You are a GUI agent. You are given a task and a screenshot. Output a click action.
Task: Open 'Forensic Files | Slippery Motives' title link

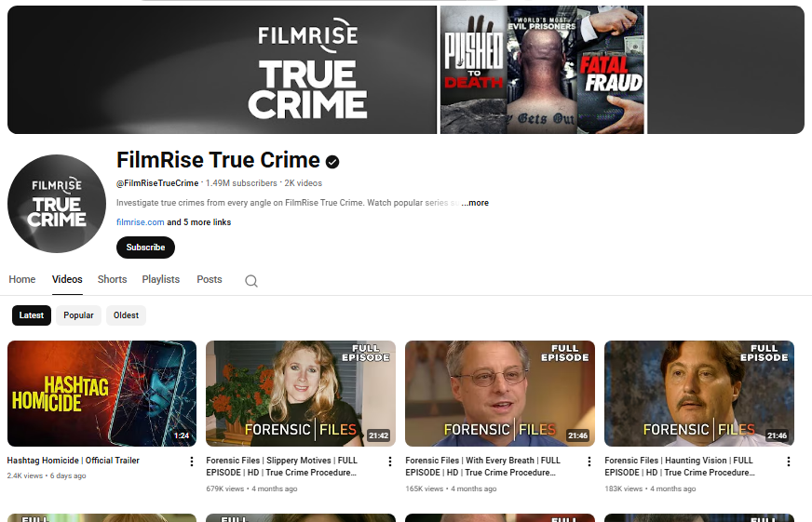coord(282,466)
